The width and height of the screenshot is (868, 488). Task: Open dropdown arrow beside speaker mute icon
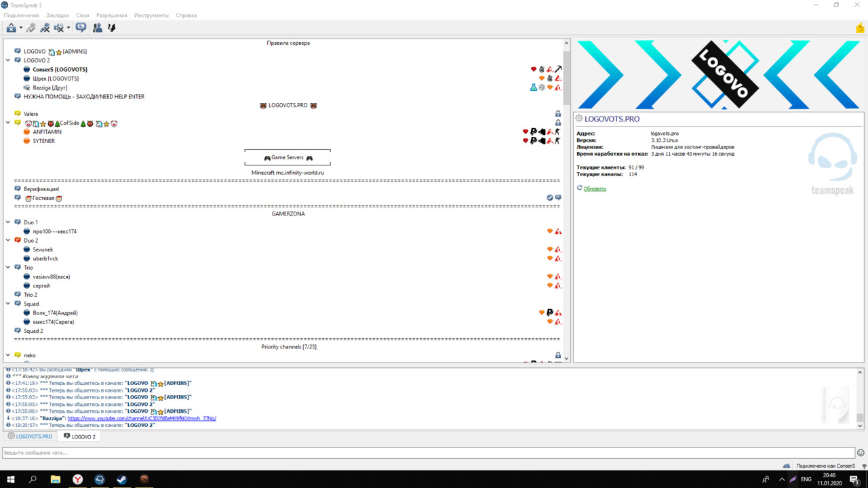68,28
